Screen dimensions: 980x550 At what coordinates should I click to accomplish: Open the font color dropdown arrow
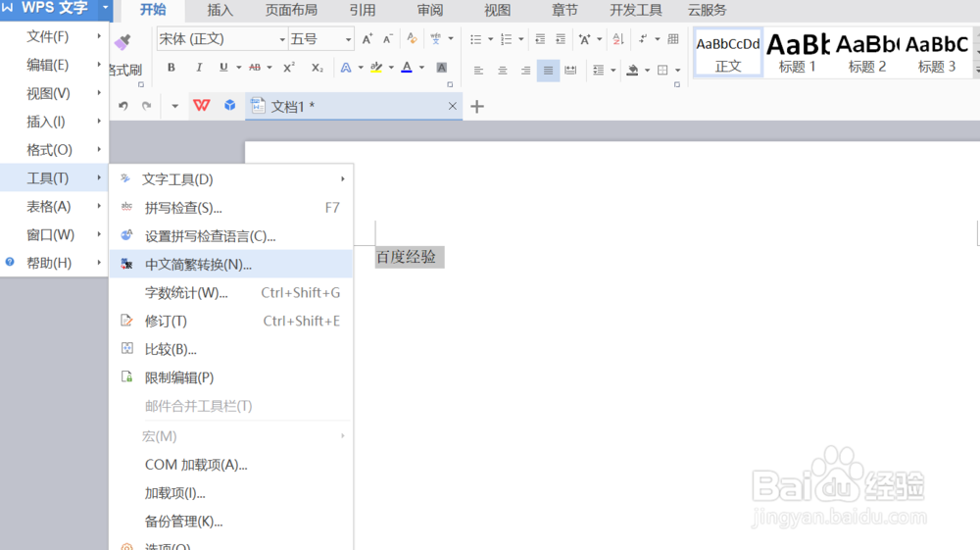421,68
